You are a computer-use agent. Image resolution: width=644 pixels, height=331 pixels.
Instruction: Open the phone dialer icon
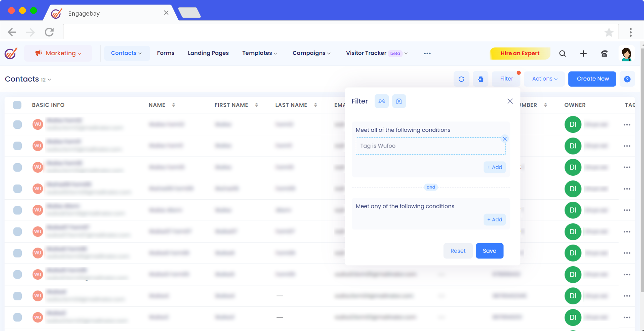point(604,53)
